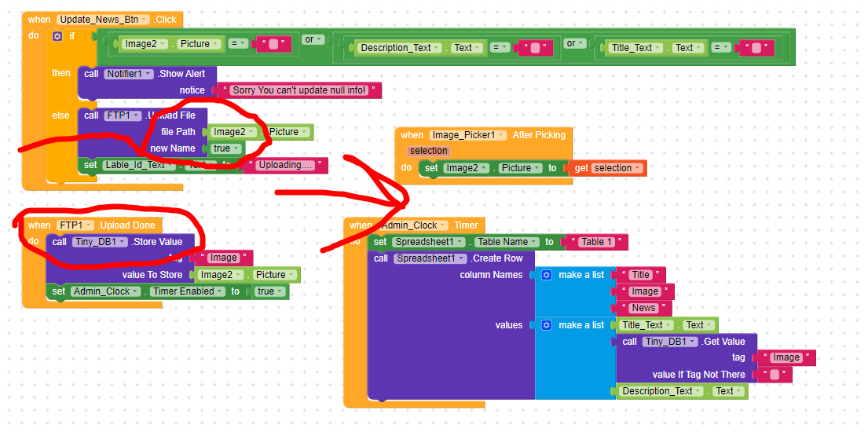Screen dimensions: 868x432
Task: Select the 'column Names' label in Create Row
Action: tap(491, 275)
